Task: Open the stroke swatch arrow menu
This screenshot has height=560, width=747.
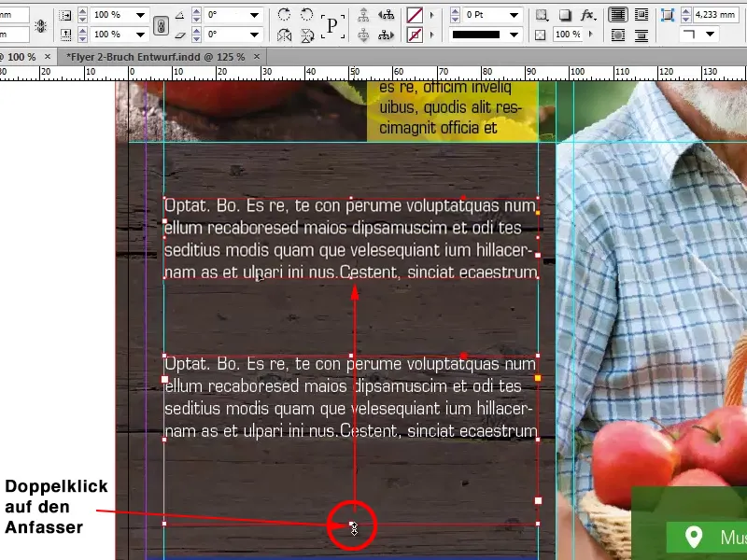Action: pyautogui.click(x=432, y=35)
